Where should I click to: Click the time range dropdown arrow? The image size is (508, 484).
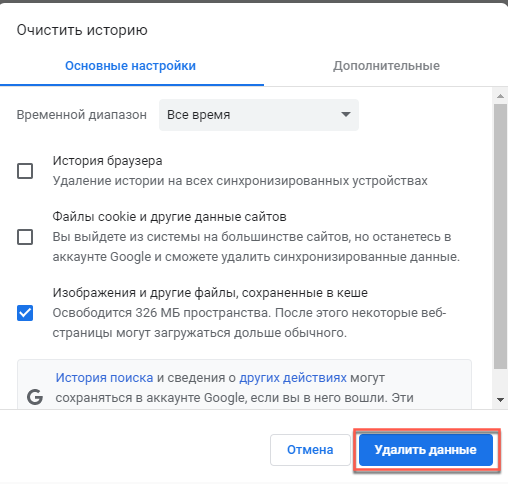coord(346,114)
